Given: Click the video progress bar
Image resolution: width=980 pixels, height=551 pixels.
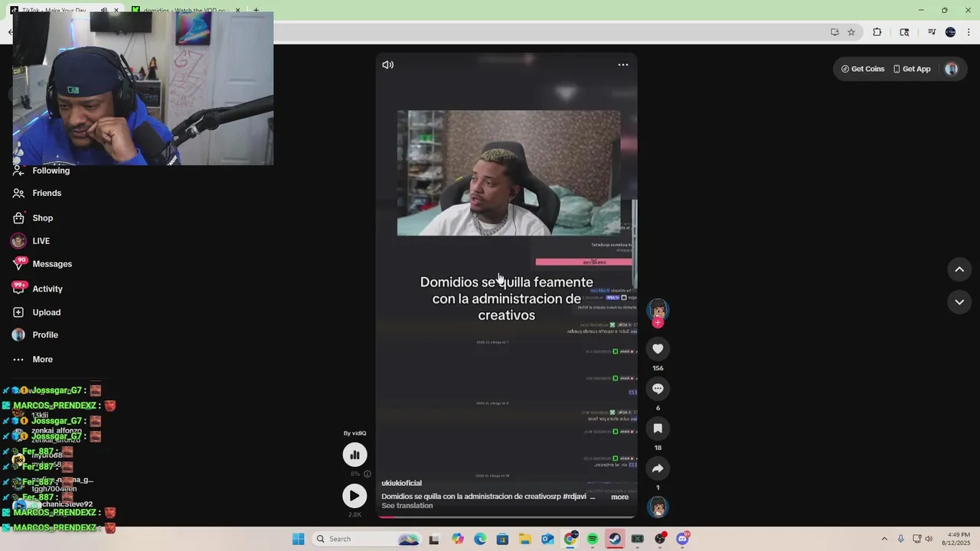Looking at the screenshot, I should click(x=507, y=517).
